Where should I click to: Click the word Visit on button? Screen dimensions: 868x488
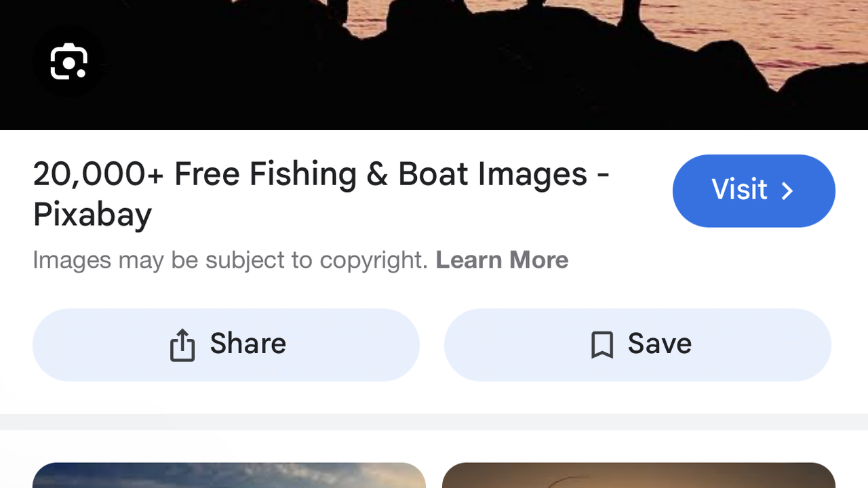[x=739, y=190]
